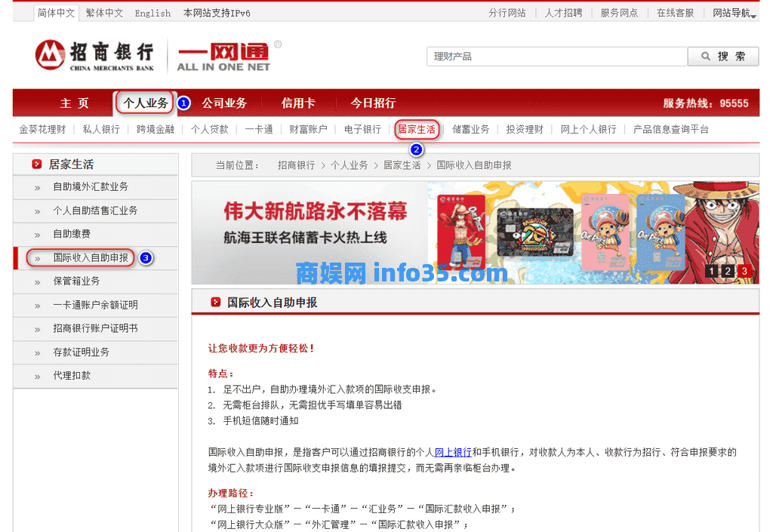Show banner slide 1
Image resolution: width=773 pixels, height=532 pixels.
tap(711, 271)
